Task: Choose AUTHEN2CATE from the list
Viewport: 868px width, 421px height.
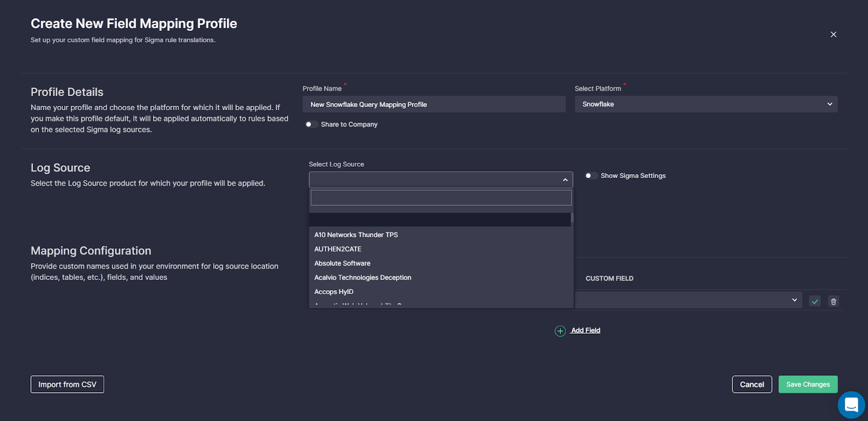Action: (x=337, y=249)
